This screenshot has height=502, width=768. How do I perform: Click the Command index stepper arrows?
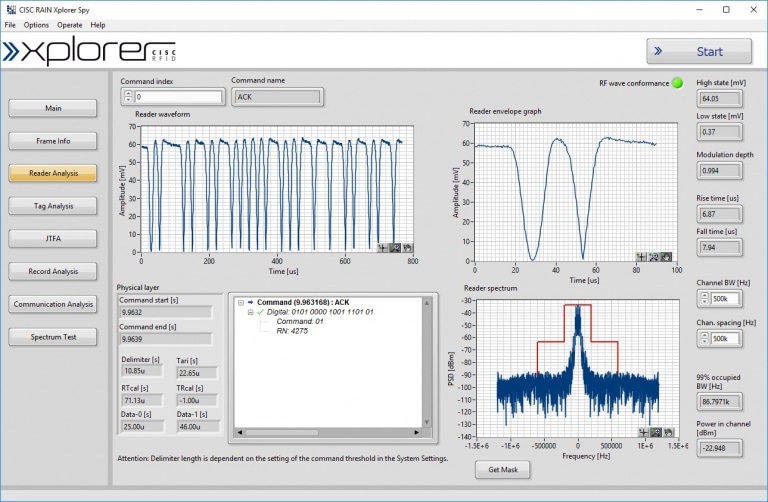coord(128,96)
